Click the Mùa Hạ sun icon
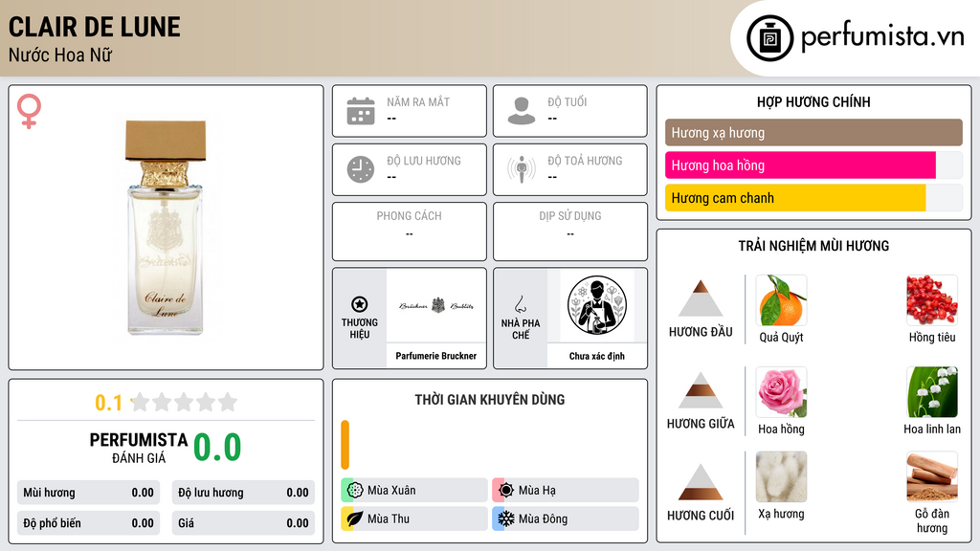Viewport: 980px width, 551px height. [x=506, y=491]
